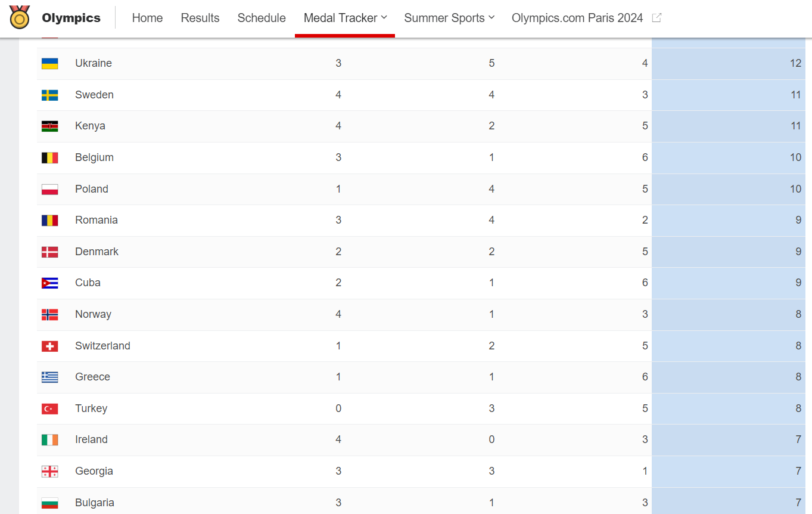Click Ukraine's silver medal count 5
The image size is (812, 514).
(491, 63)
